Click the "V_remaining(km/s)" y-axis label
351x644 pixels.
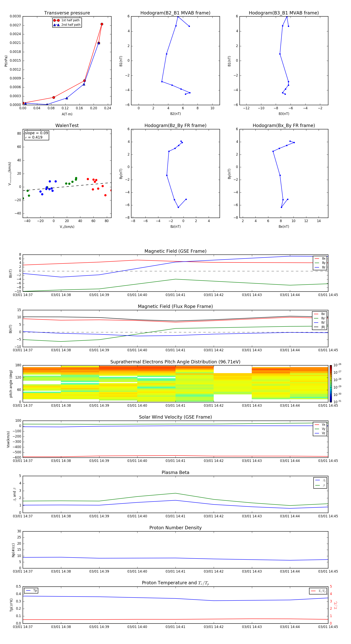(x=10, y=173)
